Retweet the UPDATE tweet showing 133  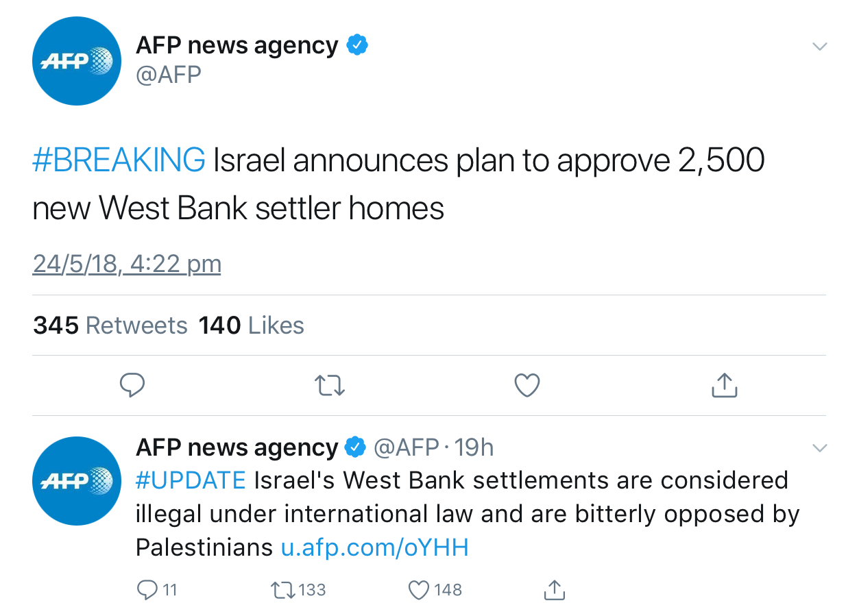point(298,590)
